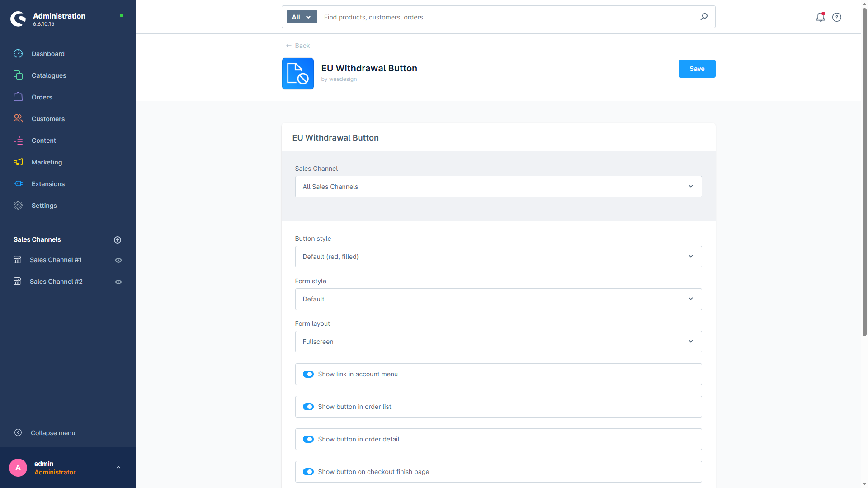
Task: Open the Sales Channel dropdown
Action: (498, 187)
